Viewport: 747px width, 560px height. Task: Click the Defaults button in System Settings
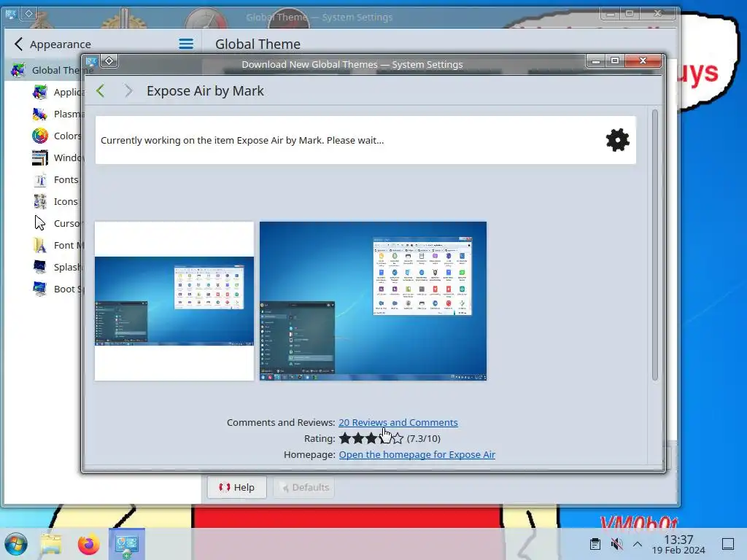click(x=304, y=487)
